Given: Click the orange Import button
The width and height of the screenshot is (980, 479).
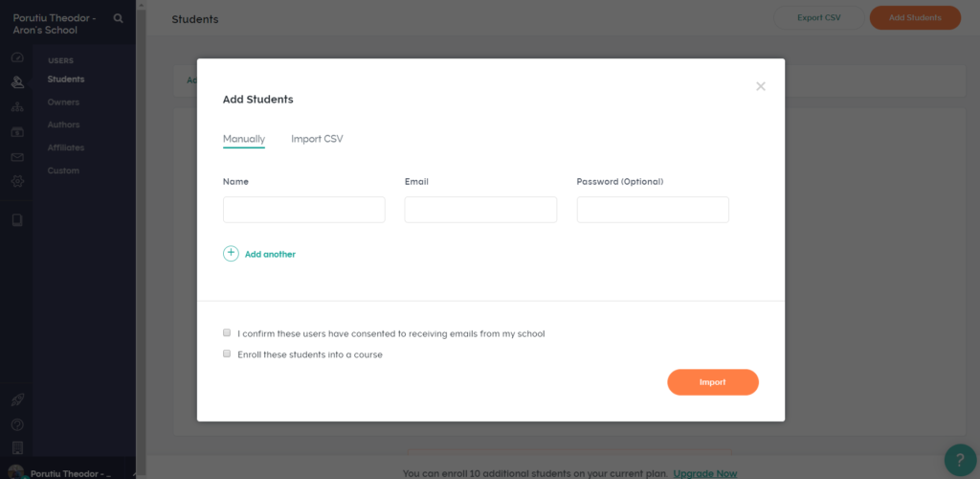Looking at the screenshot, I should coord(712,382).
